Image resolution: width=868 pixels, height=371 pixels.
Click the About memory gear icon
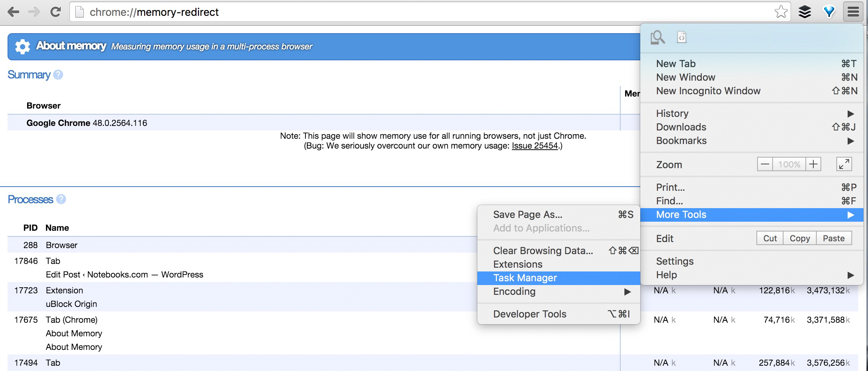[x=23, y=46]
